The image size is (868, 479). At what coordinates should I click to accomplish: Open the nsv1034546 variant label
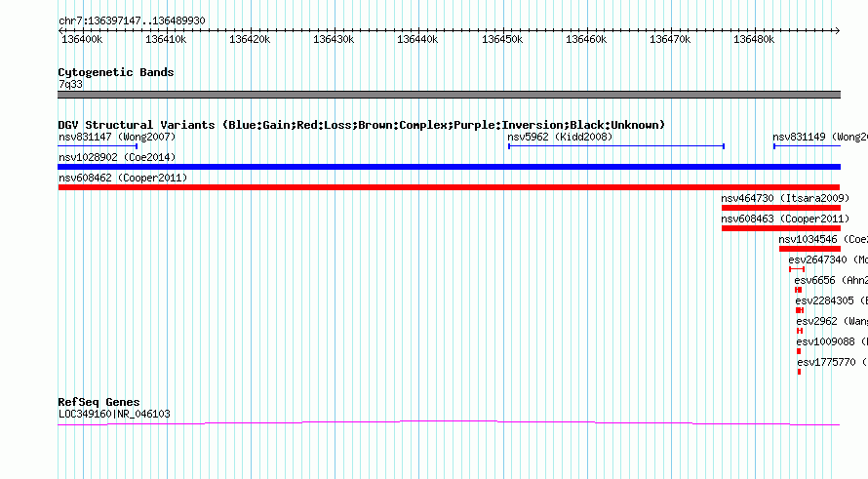coord(822,239)
